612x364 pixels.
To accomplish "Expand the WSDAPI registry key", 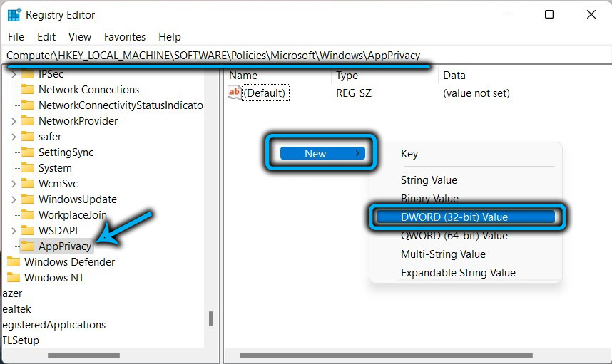I will pyautogui.click(x=14, y=231).
